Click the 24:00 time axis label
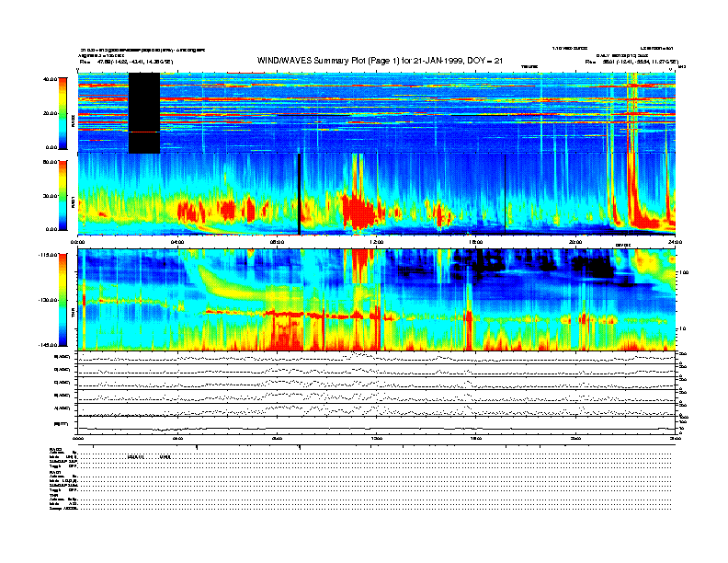Screen dimensions: 728x563 [675, 242]
